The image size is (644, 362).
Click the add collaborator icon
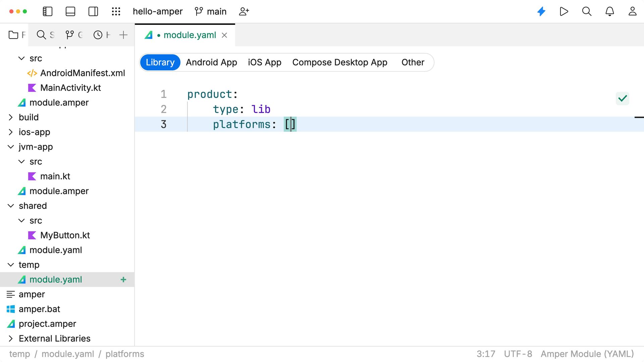(244, 11)
